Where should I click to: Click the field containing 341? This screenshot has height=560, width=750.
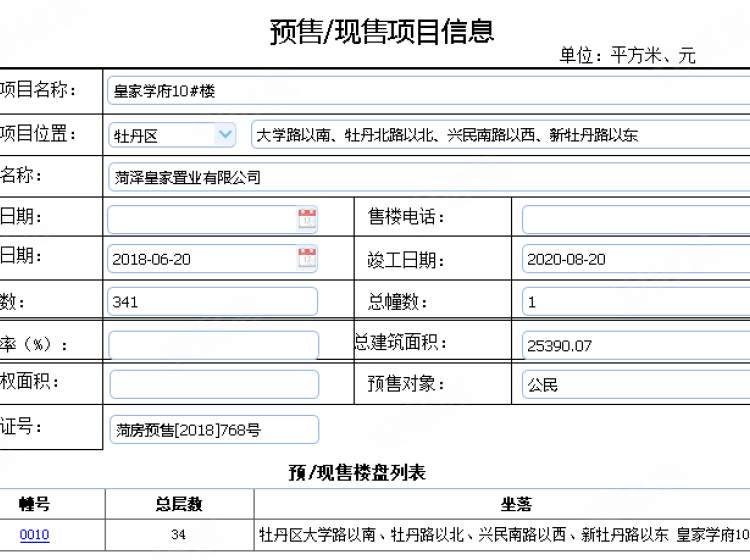pyautogui.click(x=212, y=301)
